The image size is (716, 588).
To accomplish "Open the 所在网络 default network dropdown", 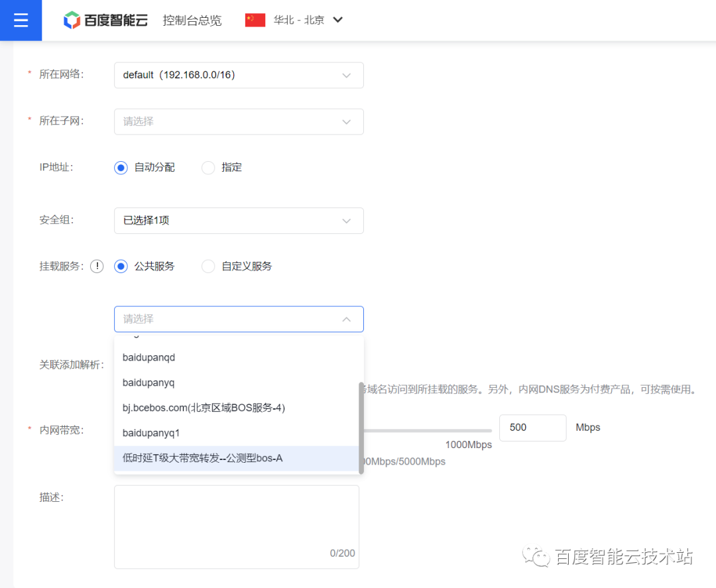I will 239,76.
